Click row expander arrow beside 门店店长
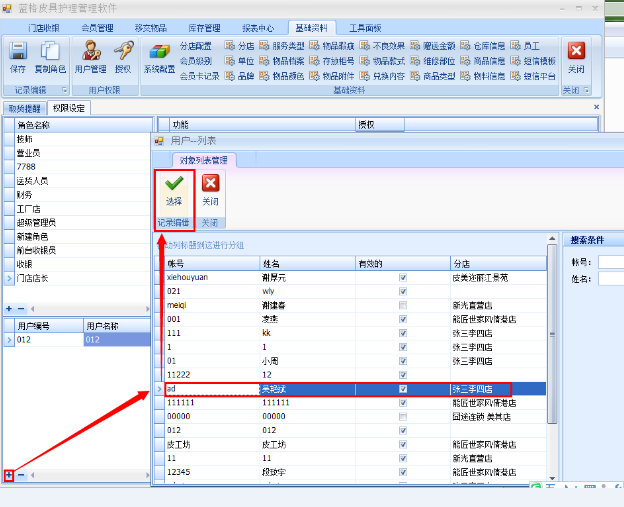This screenshot has width=624, height=507. 10,278
